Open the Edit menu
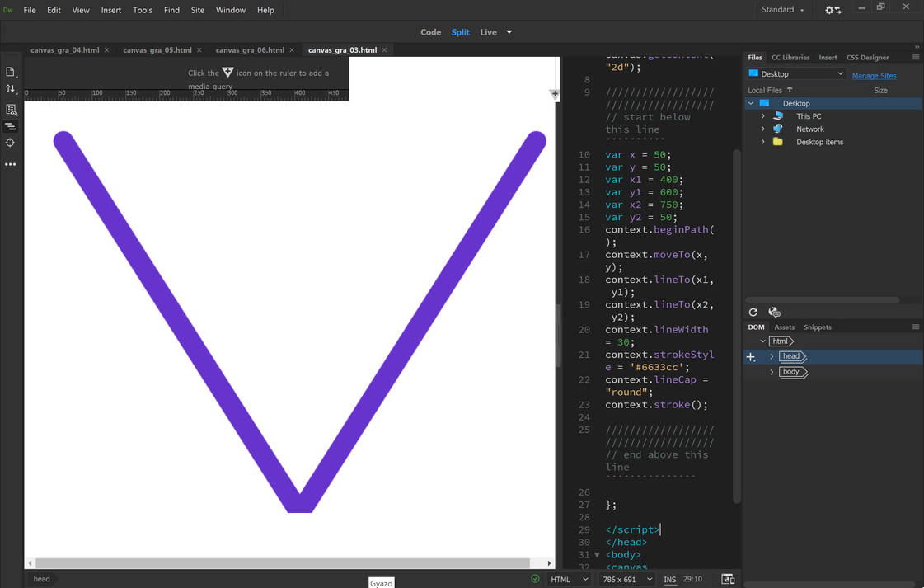This screenshot has height=588, width=924. tap(54, 10)
